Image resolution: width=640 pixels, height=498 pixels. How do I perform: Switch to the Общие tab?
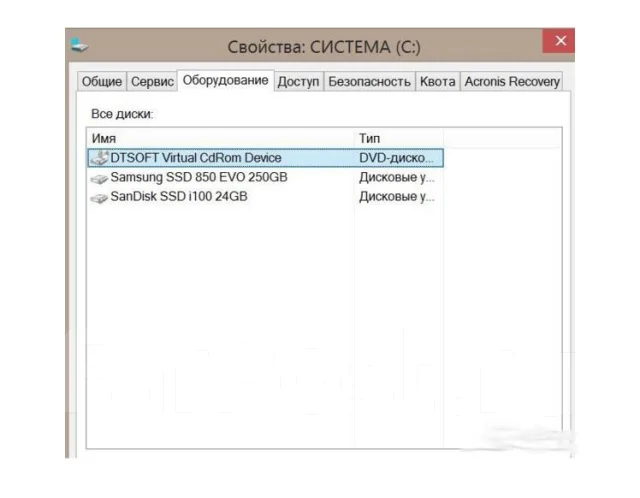click(102, 81)
